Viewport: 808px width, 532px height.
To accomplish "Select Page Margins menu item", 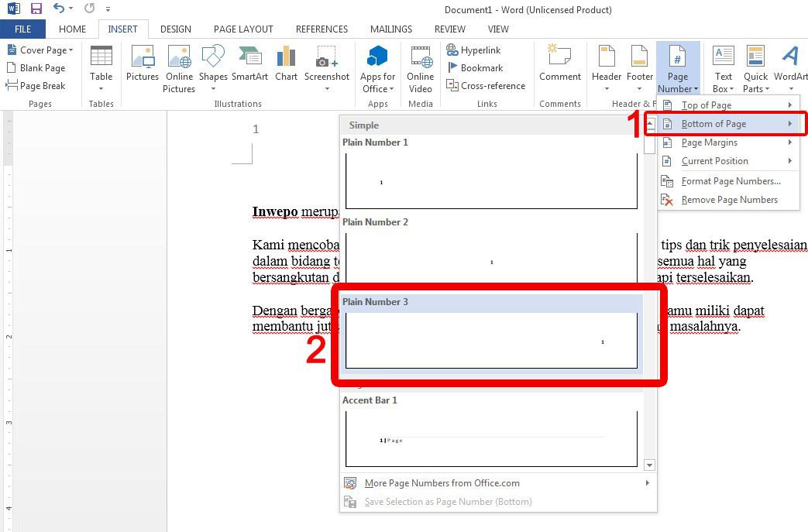I will point(728,142).
